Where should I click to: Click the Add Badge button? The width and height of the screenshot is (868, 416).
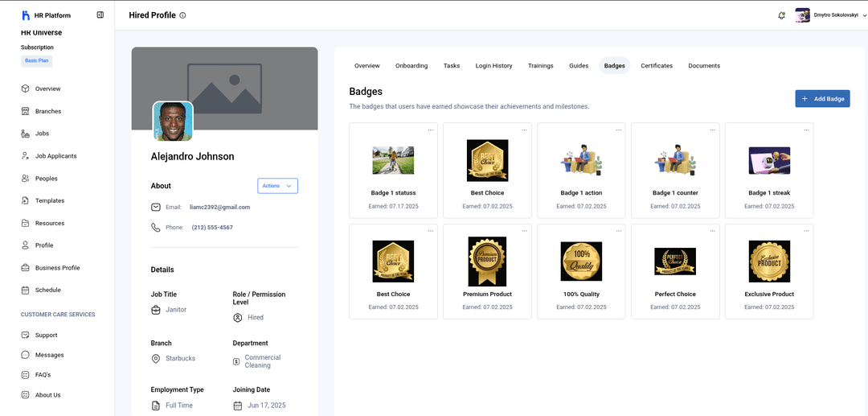[822, 99]
